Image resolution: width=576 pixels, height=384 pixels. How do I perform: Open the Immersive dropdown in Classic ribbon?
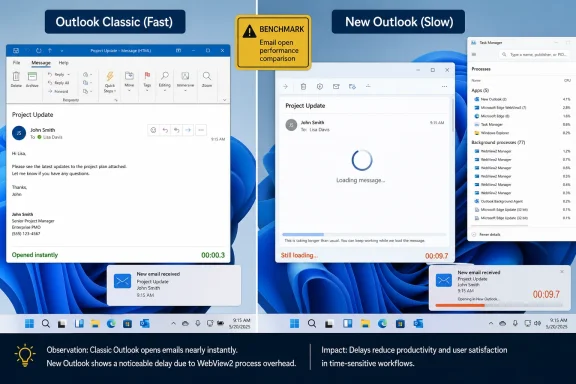pos(185,81)
